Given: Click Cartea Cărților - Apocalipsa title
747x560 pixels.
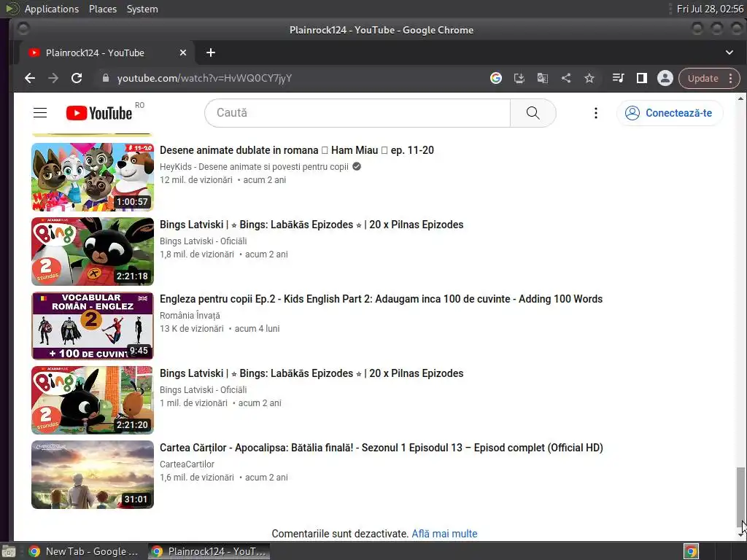Looking at the screenshot, I should [x=381, y=448].
